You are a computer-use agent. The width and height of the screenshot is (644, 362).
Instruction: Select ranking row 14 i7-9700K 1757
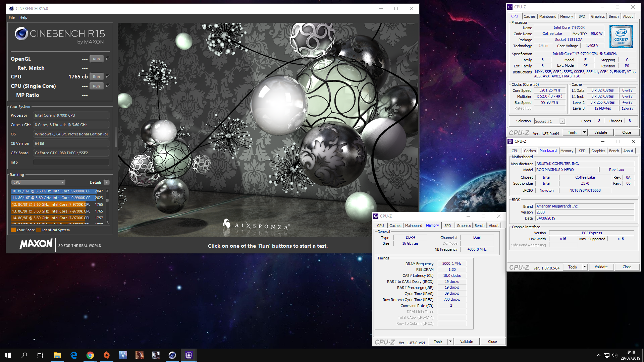click(57, 218)
